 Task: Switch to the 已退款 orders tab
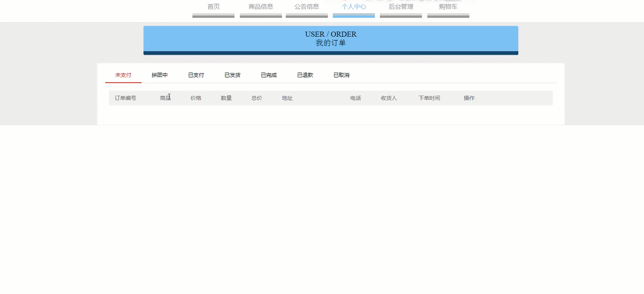pos(305,75)
